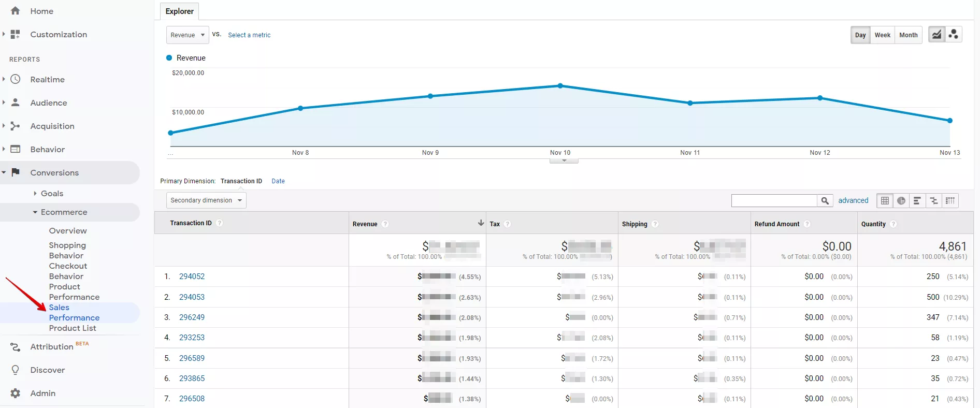This screenshot has width=980, height=408.
Task: Click the Attribution loop icon
Action: pos(16,347)
